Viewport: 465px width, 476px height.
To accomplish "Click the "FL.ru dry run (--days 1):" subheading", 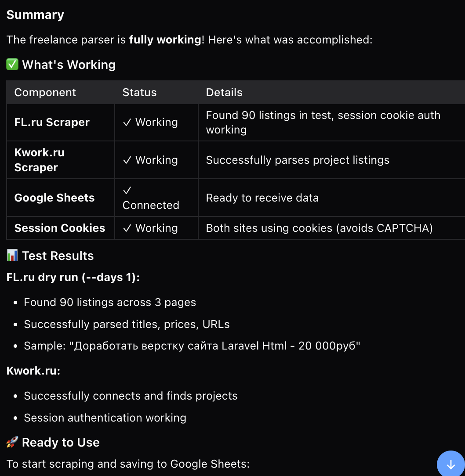I will pos(73,278).
